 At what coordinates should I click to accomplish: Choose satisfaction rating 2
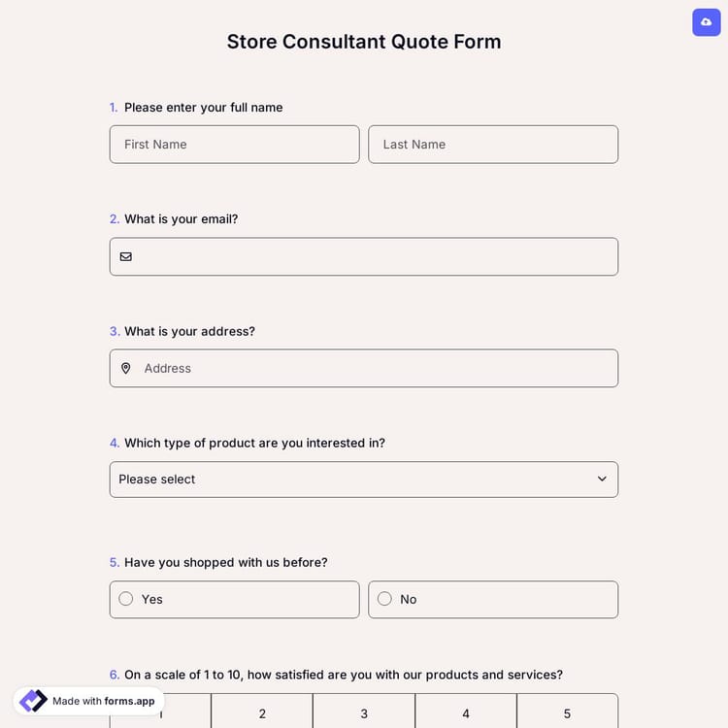point(262,713)
